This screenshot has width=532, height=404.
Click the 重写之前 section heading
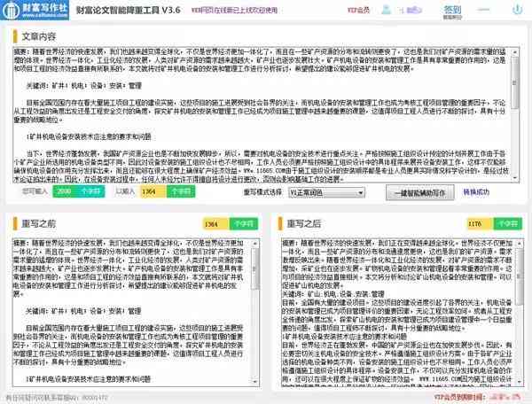click(38, 223)
